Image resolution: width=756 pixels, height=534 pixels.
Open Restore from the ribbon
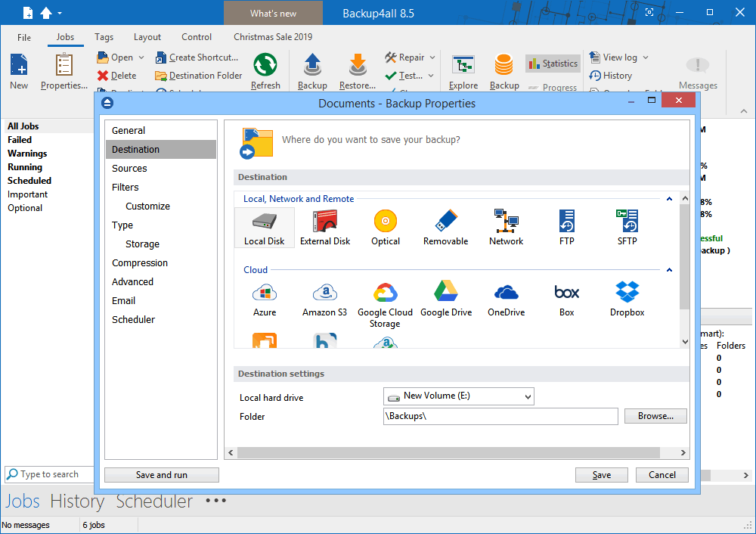coord(358,71)
